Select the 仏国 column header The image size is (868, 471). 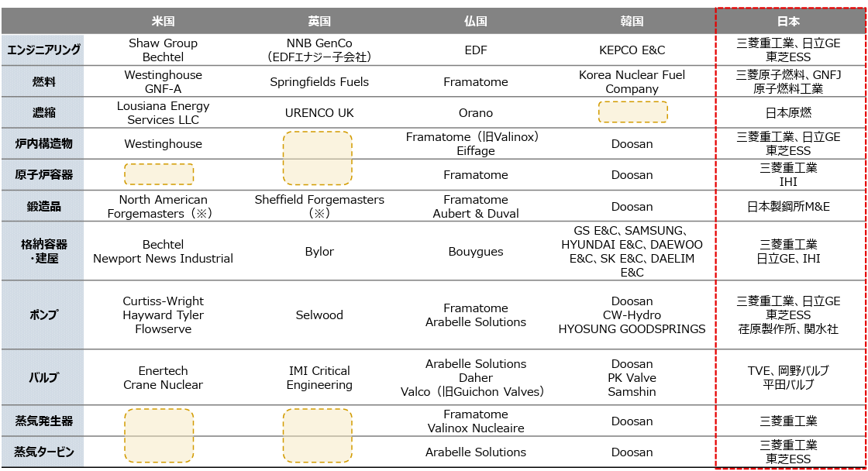(475, 22)
